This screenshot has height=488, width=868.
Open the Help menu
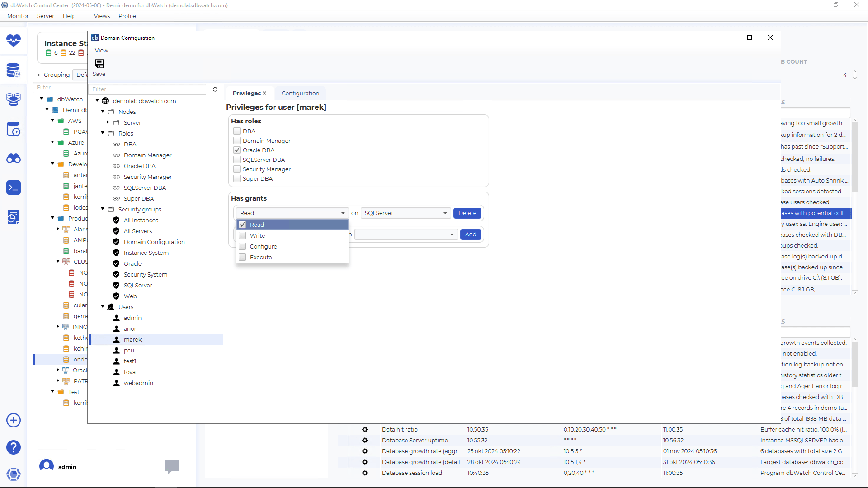click(x=69, y=16)
